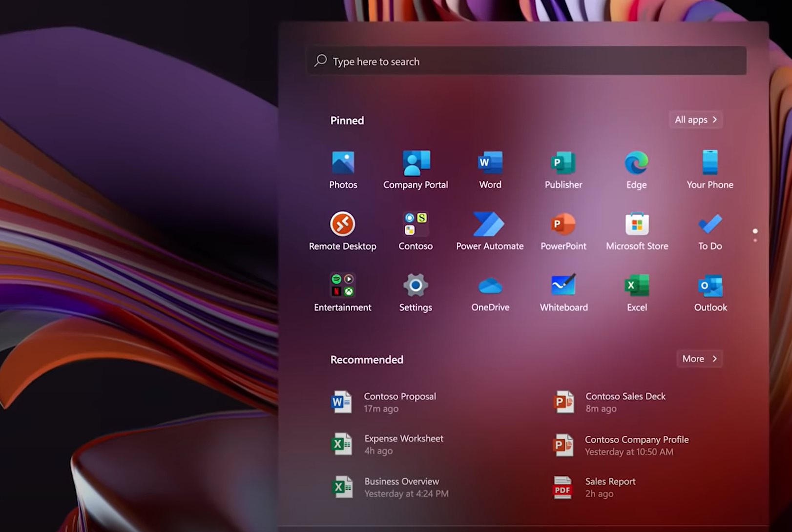Launch the To Do app
The height and width of the screenshot is (532, 792).
(x=710, y=231)
